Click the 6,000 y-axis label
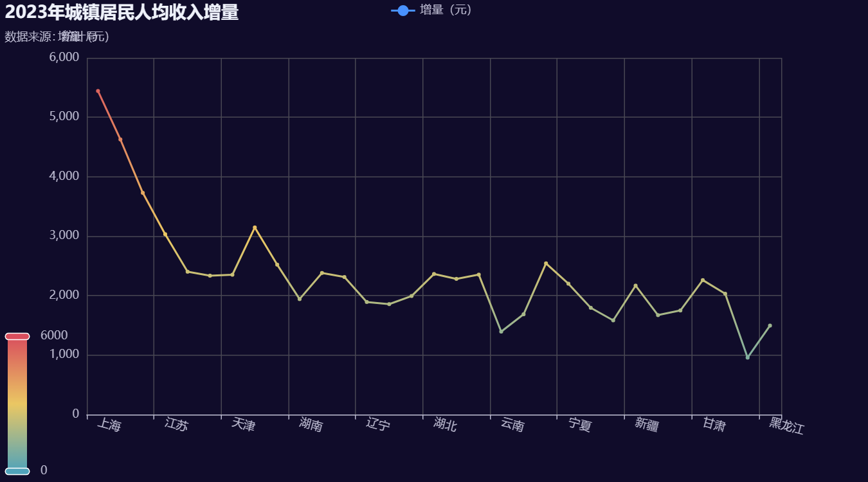The image size is (868, 482). pyautogui.click(x=64, y=57)
